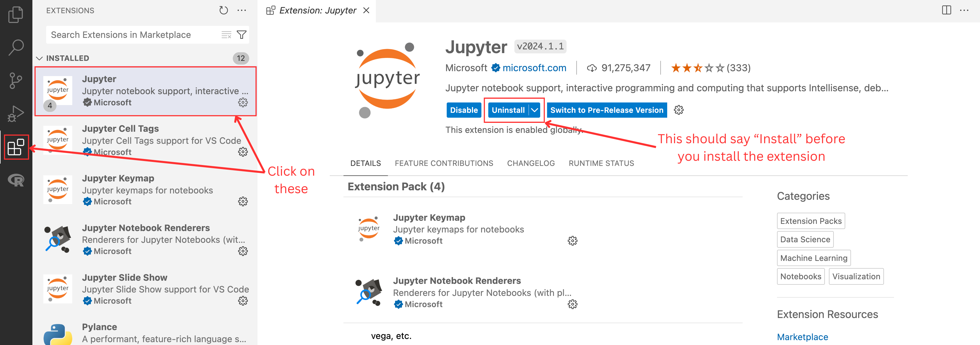The width and height of the screenshot is (980, 345).
Task: Click the installed count badge 12
Action: click(x=241, y=58)
